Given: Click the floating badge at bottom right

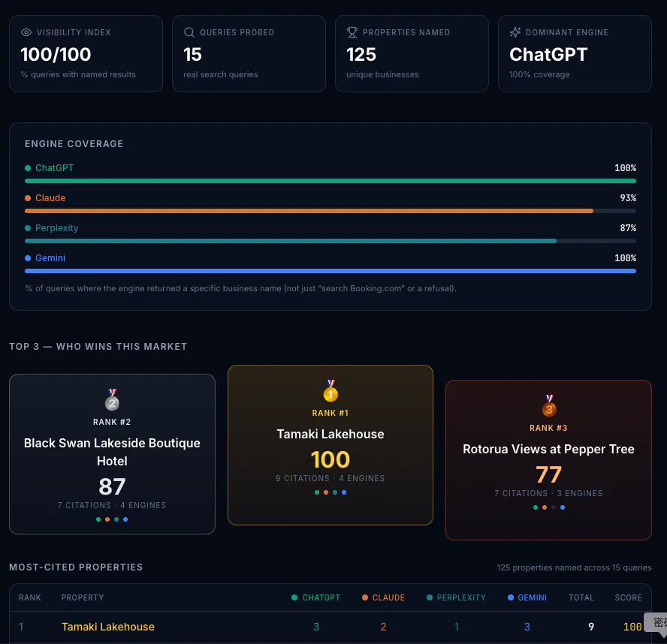Looking at the screenshot, I should [656, 623].
